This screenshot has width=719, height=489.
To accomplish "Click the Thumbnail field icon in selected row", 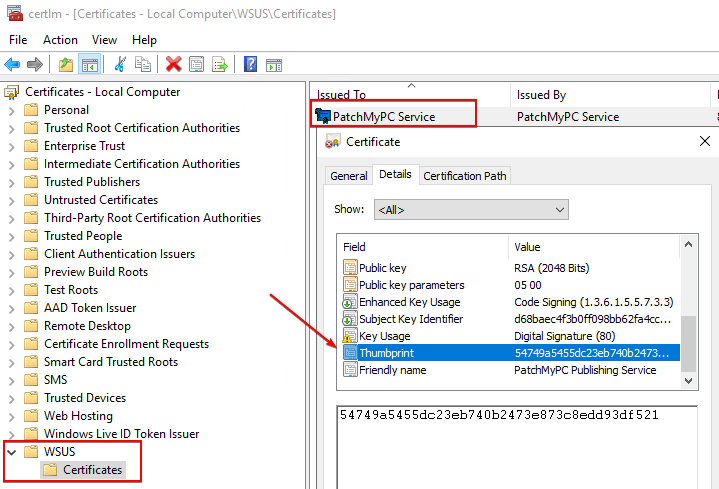I will pos(350,353).
